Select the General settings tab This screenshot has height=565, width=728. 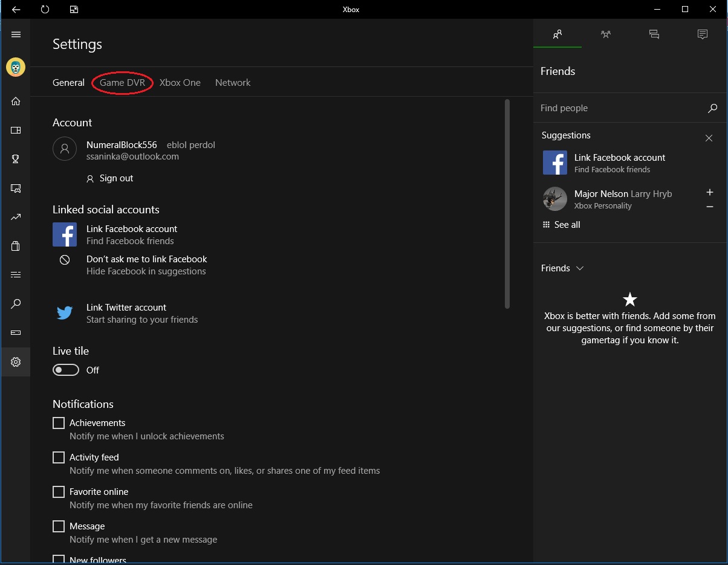pyautogui.click(x=68, y=83)
